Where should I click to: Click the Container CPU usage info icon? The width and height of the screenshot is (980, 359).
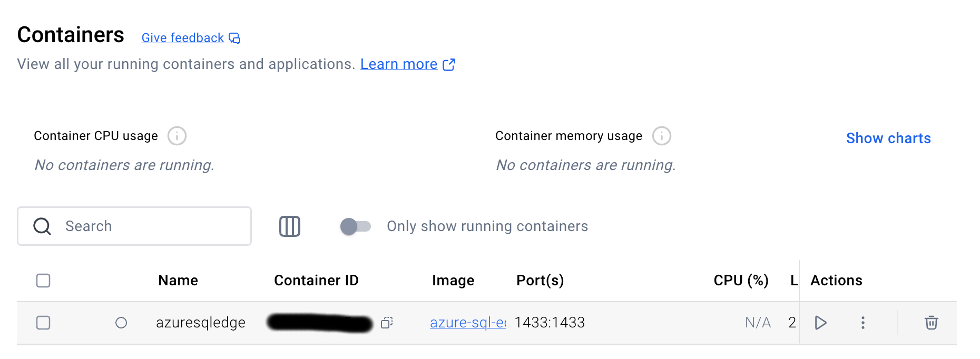177,136
